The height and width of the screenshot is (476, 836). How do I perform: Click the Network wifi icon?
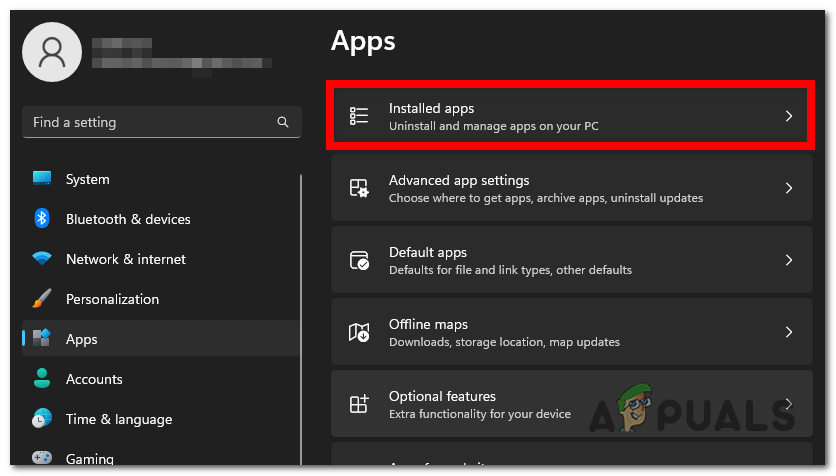tap(42, 259)
